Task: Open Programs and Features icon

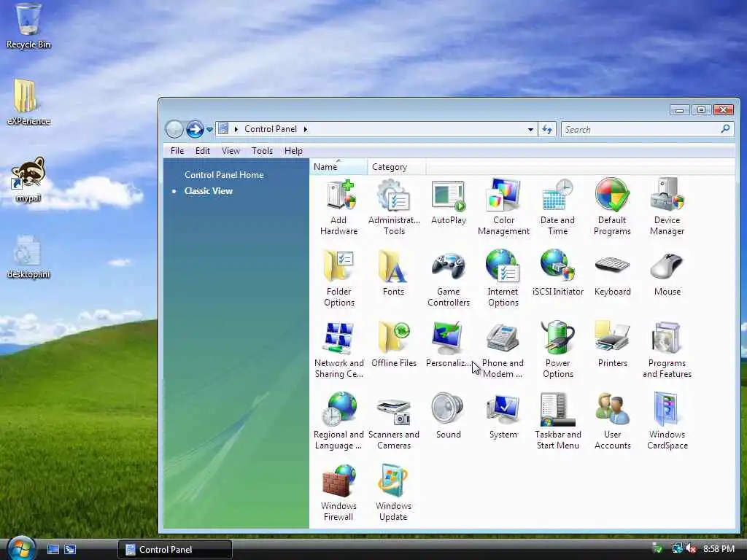Action: (x=667, y=349)
